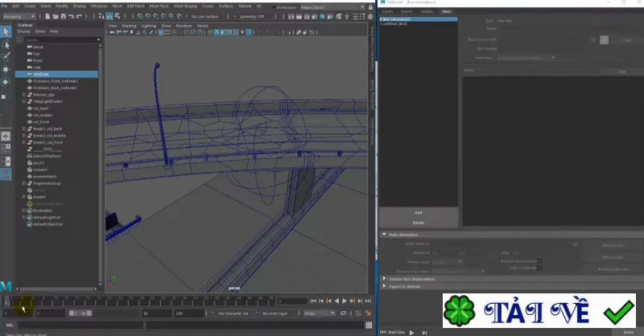Viewport: 644px width, 336px height.
Task: Open the Script Editor icon
Action: tap(370, 323)
